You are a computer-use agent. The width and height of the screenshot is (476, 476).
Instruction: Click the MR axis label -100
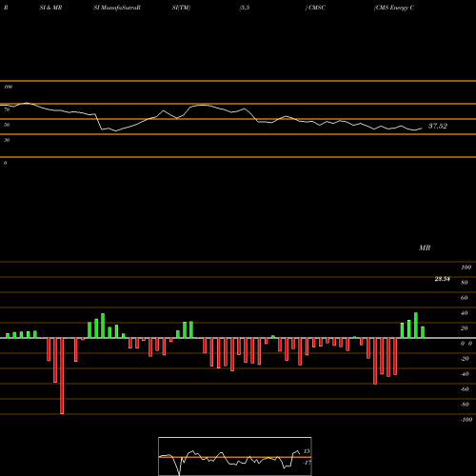coord(466,420)
